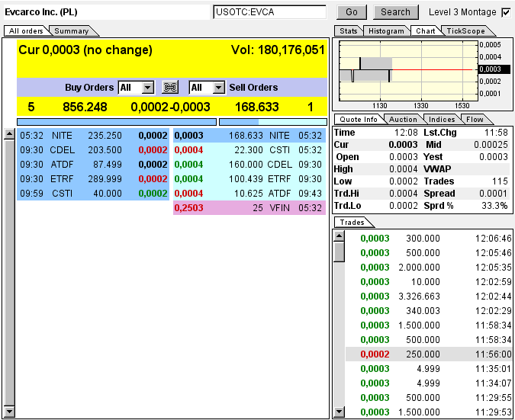The width and height of the screenshot is (515, 420).
Task: Click the Mid value 0.00025
Action: [x=491, y=145]
